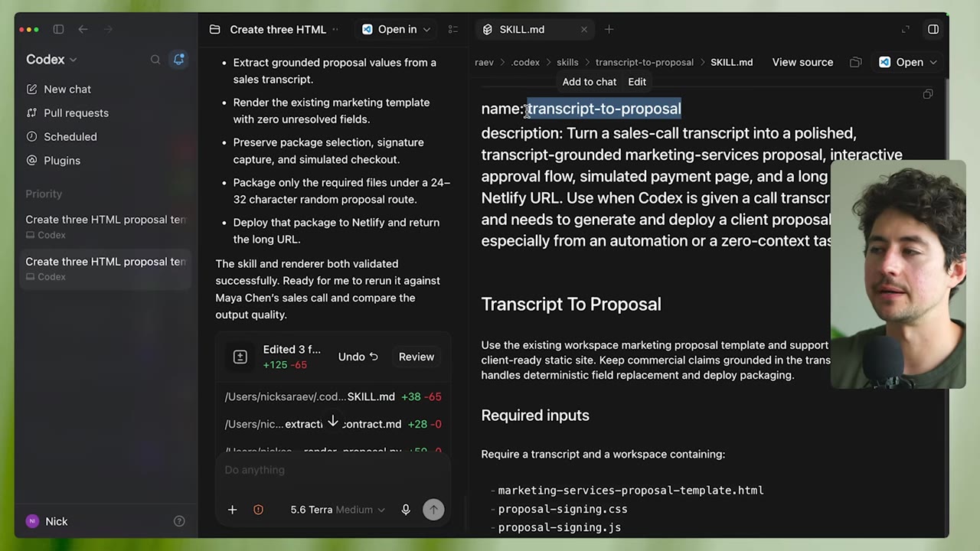Expand the file preview to full size
Screen dimensions: 980x551
tap(906, 29)
